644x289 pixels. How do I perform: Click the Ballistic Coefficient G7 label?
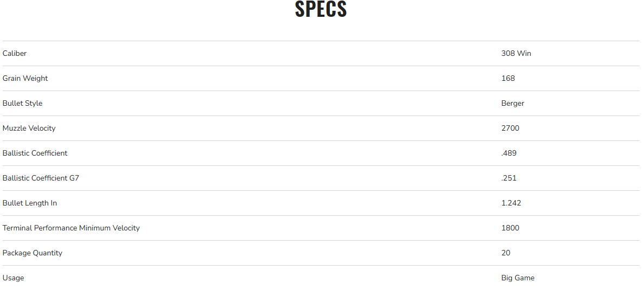pos(41,178)
